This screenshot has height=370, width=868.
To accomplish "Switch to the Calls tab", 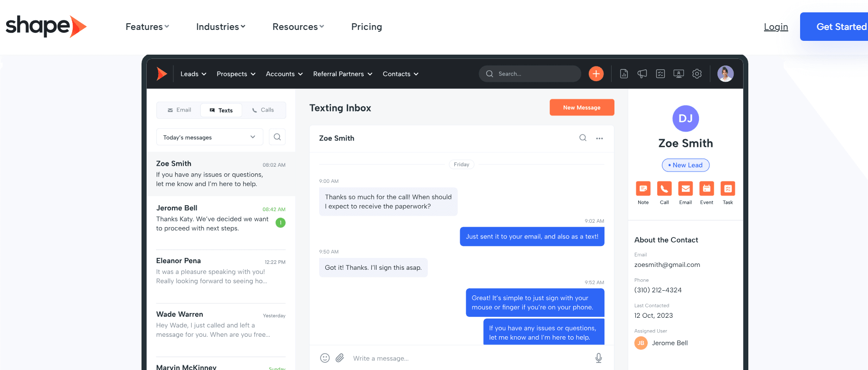I will (263, 110).
